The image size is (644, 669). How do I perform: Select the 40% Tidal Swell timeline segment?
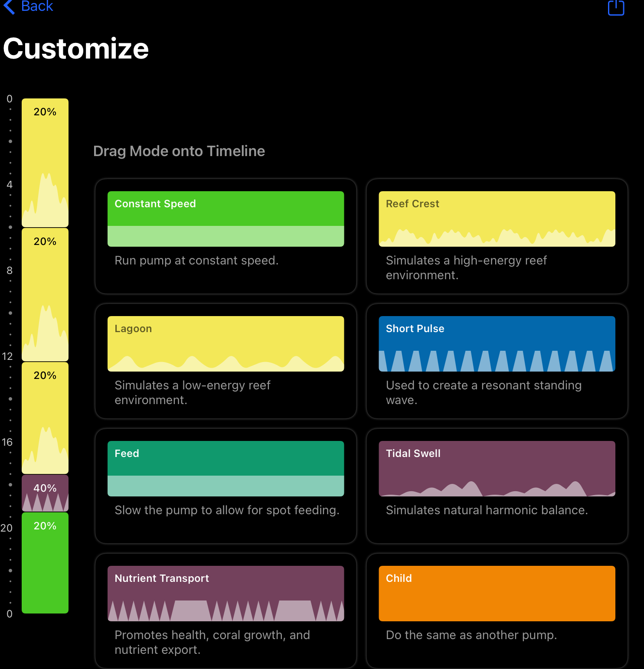(45, 493)
